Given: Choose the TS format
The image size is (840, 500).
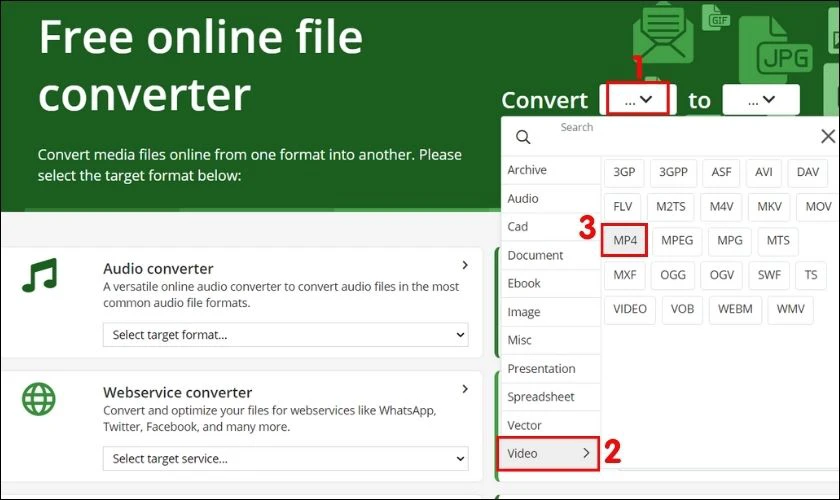Looking at the screenshot, I should (x=811, y=275).
